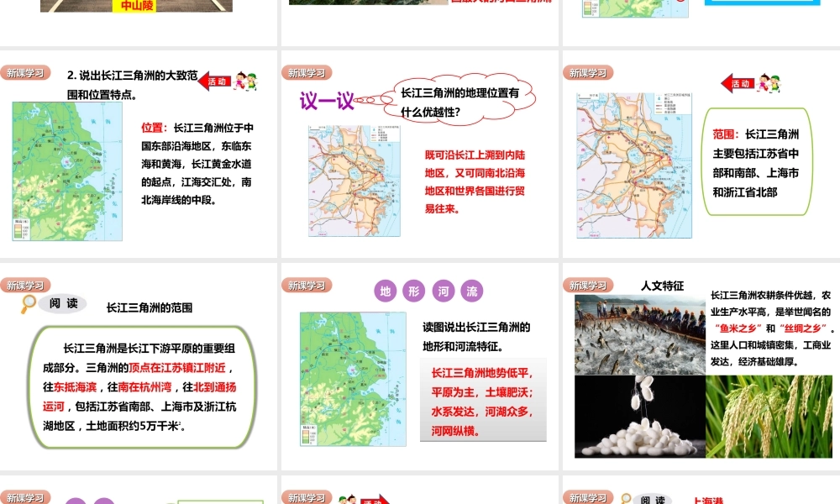Click the cloud bubble asking 地理位置有什么优越性
This screenshot has width=840, height=504.
(x=459, y=102)
